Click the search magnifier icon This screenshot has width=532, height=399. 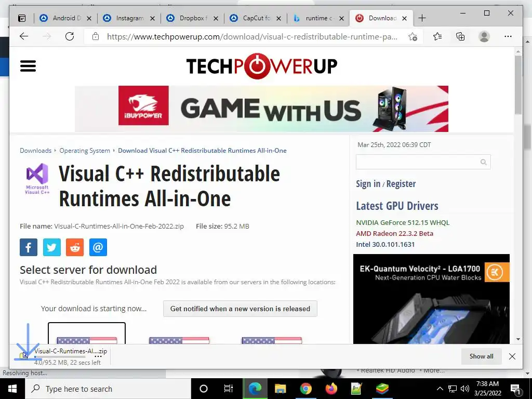(x=484, y=162)
